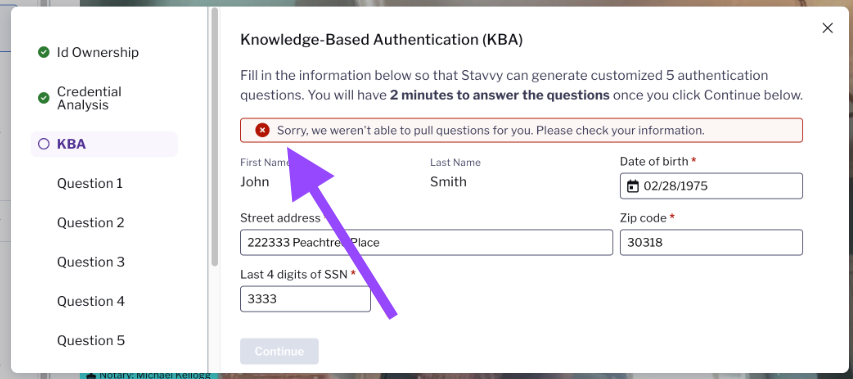Click the Date of birth field

(x=711, y=186)
